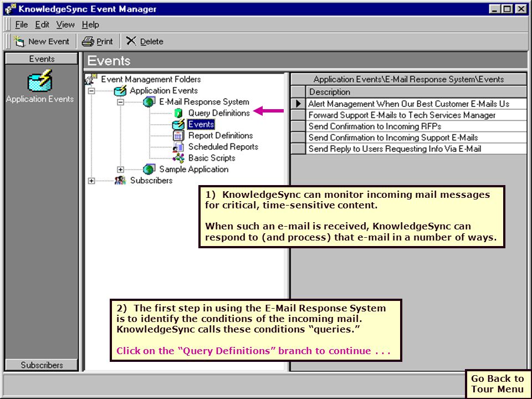The image size is (532, 399).
Task: Click the Basic Scripts icon
Action: (178, 158)
